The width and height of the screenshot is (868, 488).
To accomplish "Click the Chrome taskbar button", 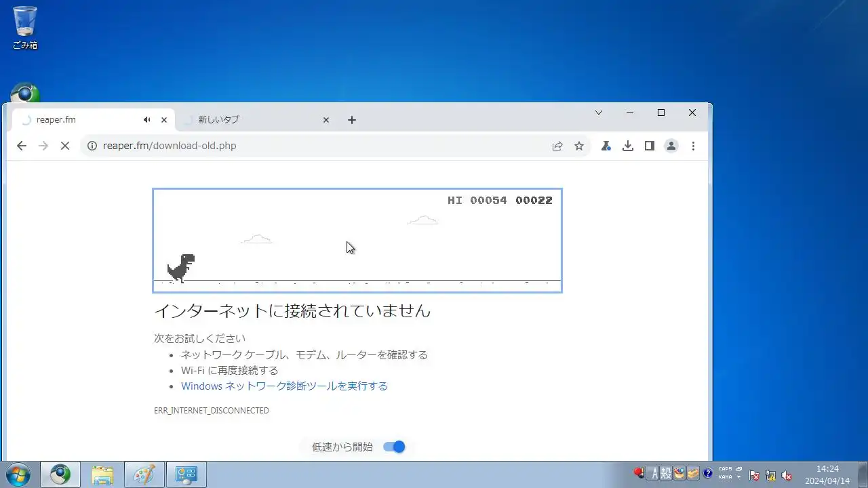I will pos(60,475).
